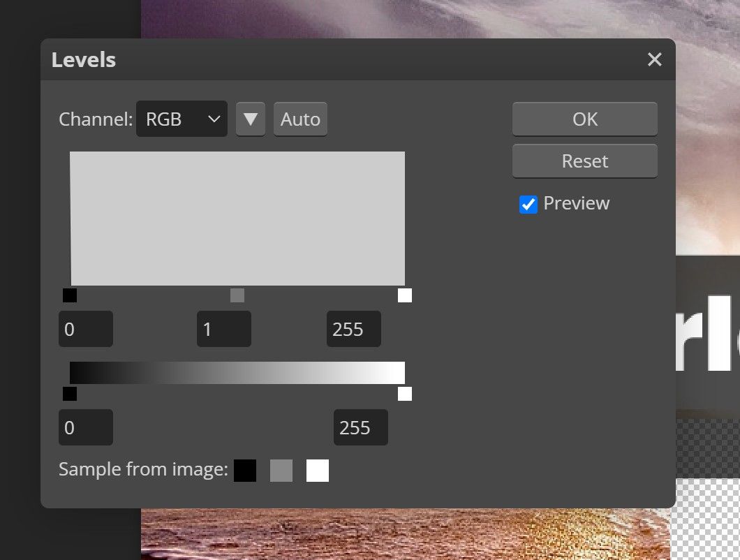The height and width of the screenshot is (560, 740).
Task: Enable Preview to see live changes
Action: coord(528,203)
